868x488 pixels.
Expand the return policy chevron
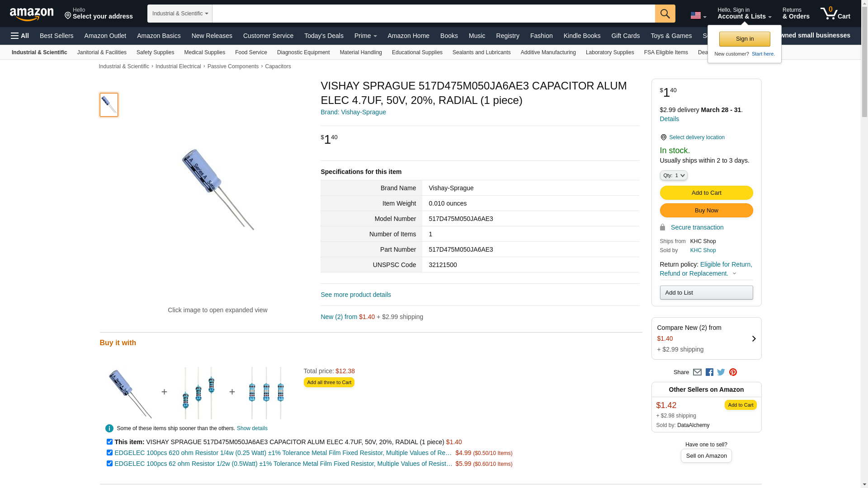(734, 274)
